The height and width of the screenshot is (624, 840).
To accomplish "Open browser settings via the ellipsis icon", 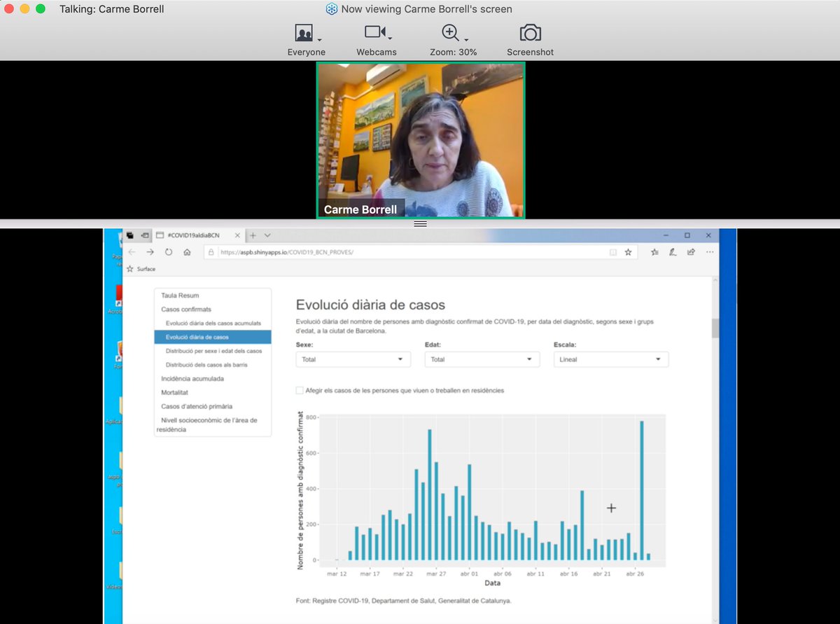I will (x=709, y=251).
